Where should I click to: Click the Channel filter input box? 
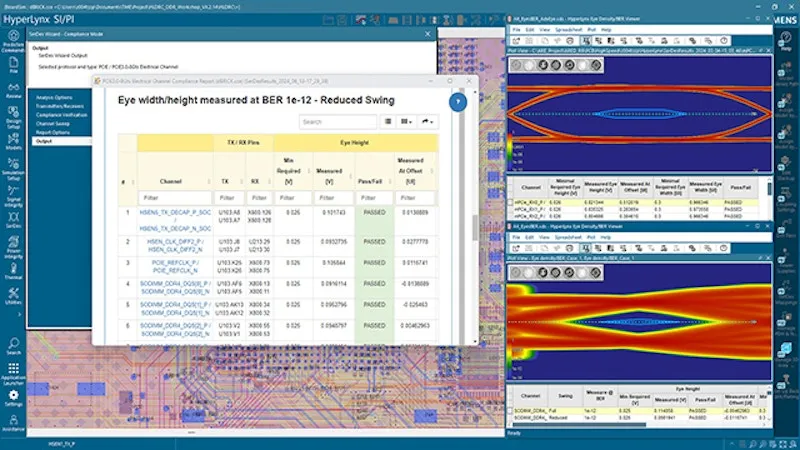(x=175, y=198)
